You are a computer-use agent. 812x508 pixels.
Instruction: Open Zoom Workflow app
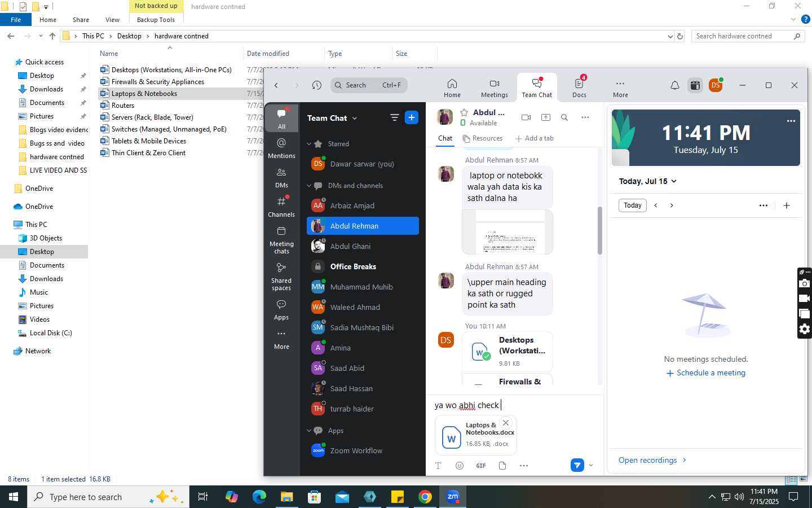[363, 451]
